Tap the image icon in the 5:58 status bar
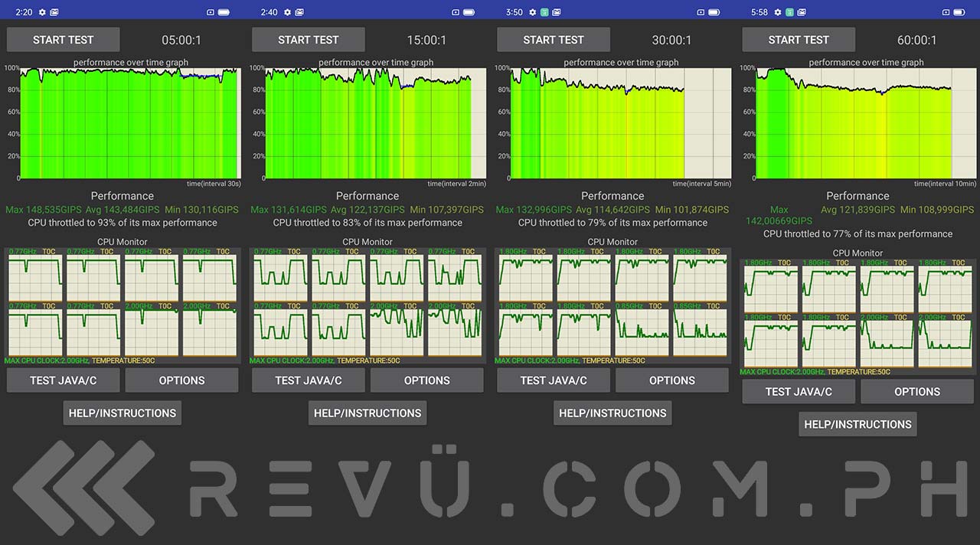The image size is (980, 545). (801, 12)
